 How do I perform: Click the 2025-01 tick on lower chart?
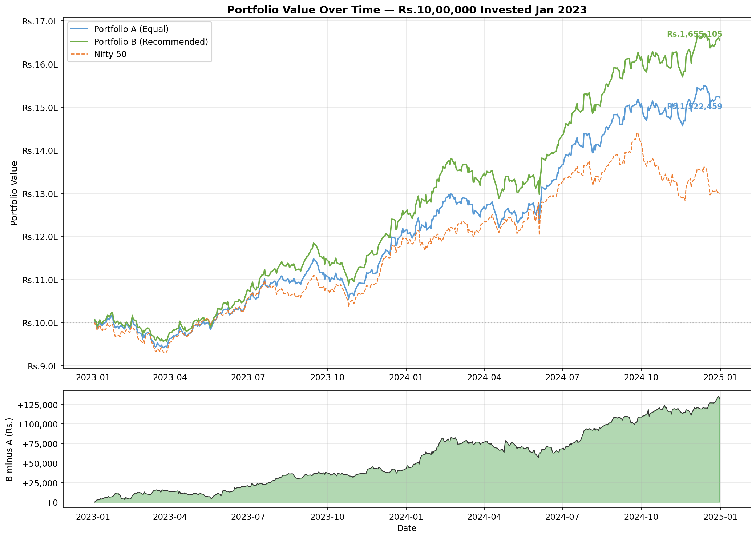(x=720, y=517)
